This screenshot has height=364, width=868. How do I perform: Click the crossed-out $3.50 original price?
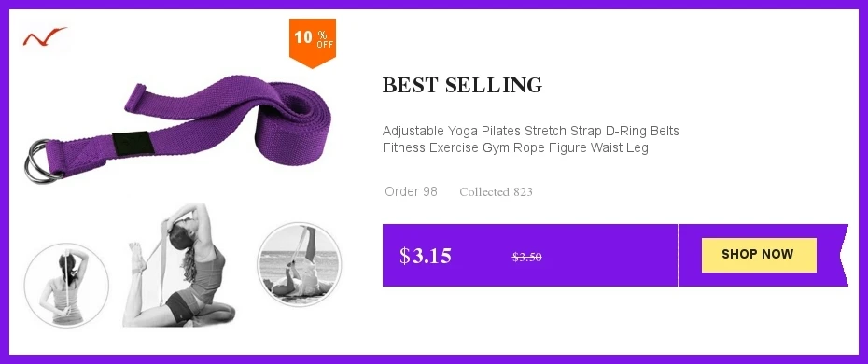[526, 258]
